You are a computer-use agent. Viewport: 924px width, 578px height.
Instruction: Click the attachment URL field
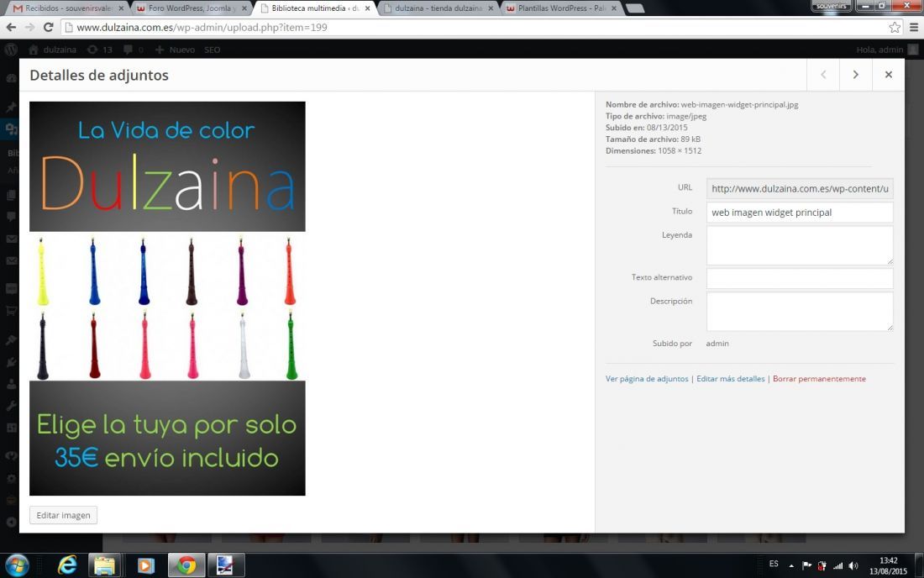tap(800, 188)
